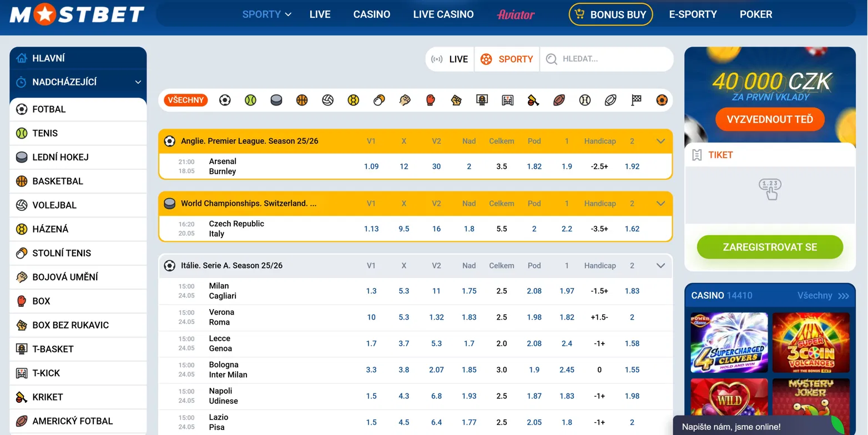Open the BONUS BUY button
Image resolution: width=868 pixels, height=435 pixels.
611,14
